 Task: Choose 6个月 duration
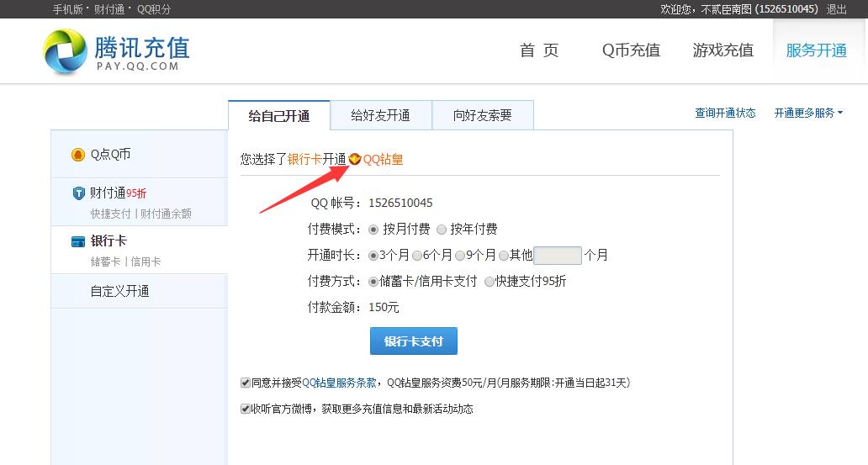[417, 255]
